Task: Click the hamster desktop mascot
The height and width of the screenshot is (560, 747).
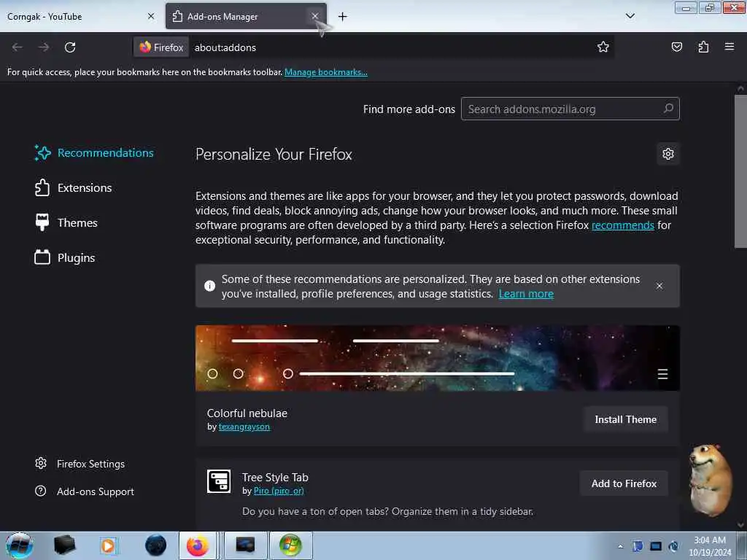Action: [709, 480]
